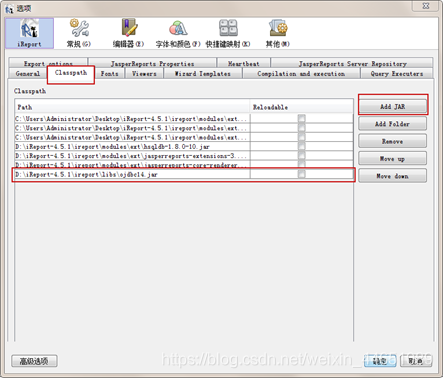Switch to the General tab
This screenshot has width=443, height=378.
[x=28, y=73]
